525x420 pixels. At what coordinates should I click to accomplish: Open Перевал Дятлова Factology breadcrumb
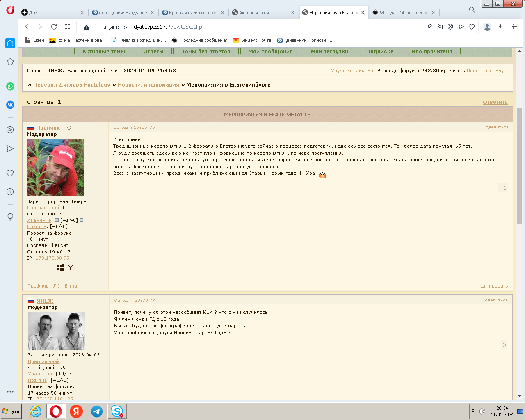point(72,85)
